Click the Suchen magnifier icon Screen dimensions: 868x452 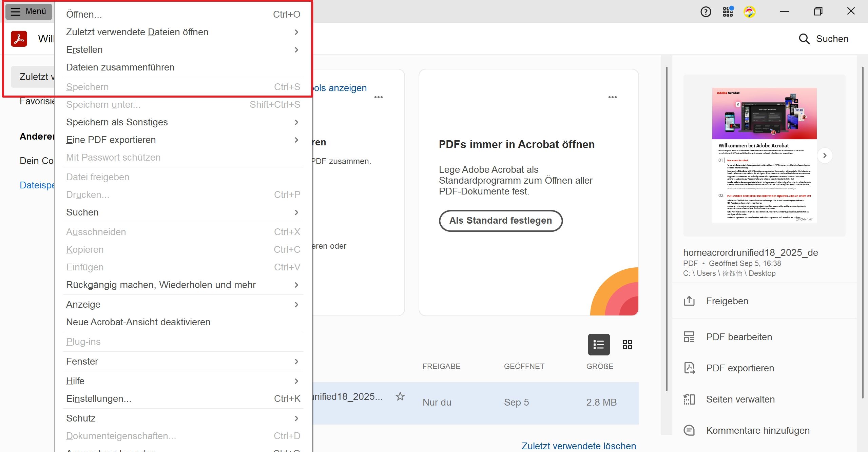(x=804, y=39)
